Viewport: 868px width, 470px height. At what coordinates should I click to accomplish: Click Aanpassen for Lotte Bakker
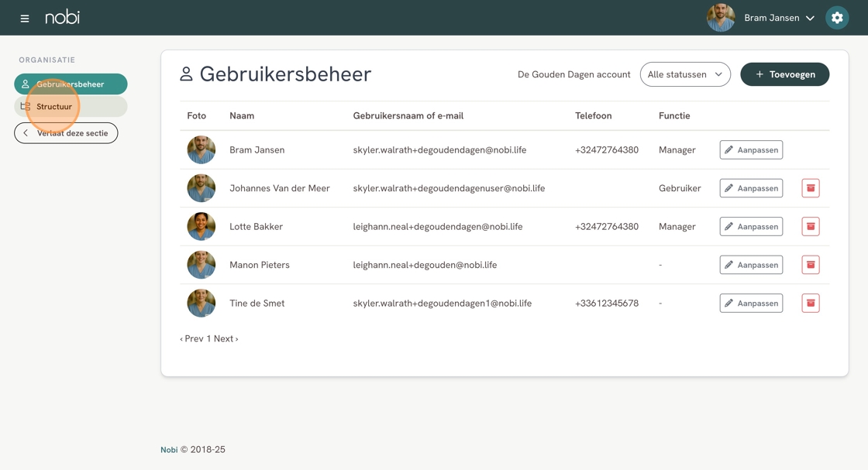tap(751, 226)
